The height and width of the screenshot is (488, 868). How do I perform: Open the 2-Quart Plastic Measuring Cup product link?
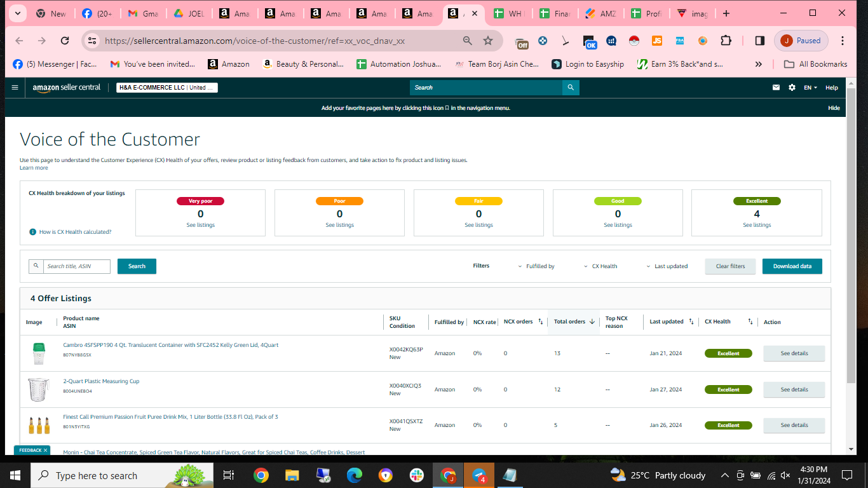click(x=101, y=381)
